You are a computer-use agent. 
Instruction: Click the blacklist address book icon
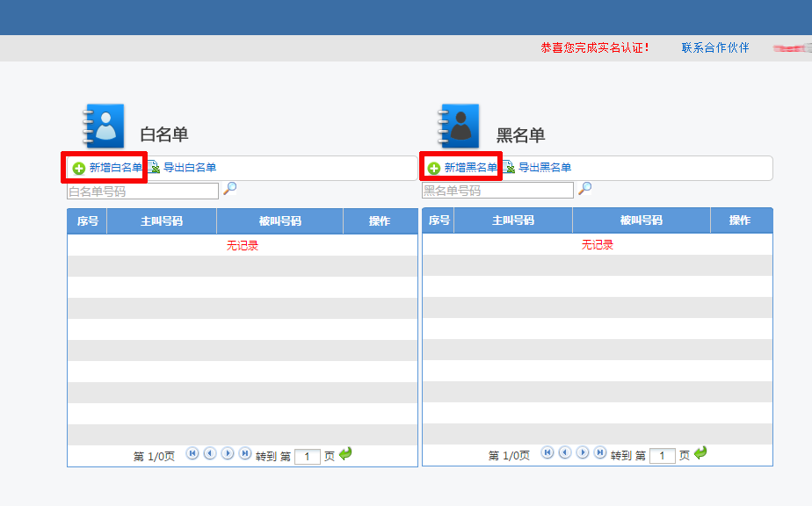[458, 123]
